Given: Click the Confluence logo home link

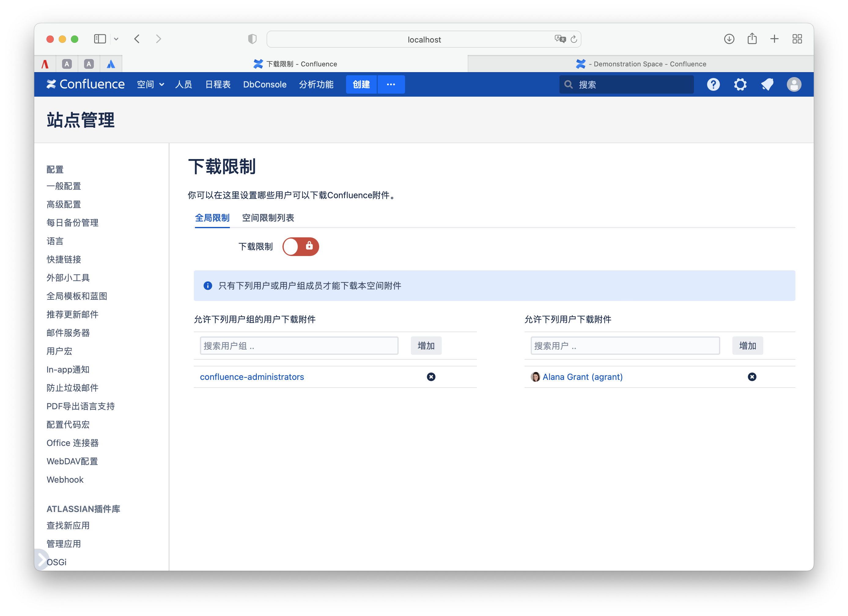Looking at the screenshot, I should (86, 84).
